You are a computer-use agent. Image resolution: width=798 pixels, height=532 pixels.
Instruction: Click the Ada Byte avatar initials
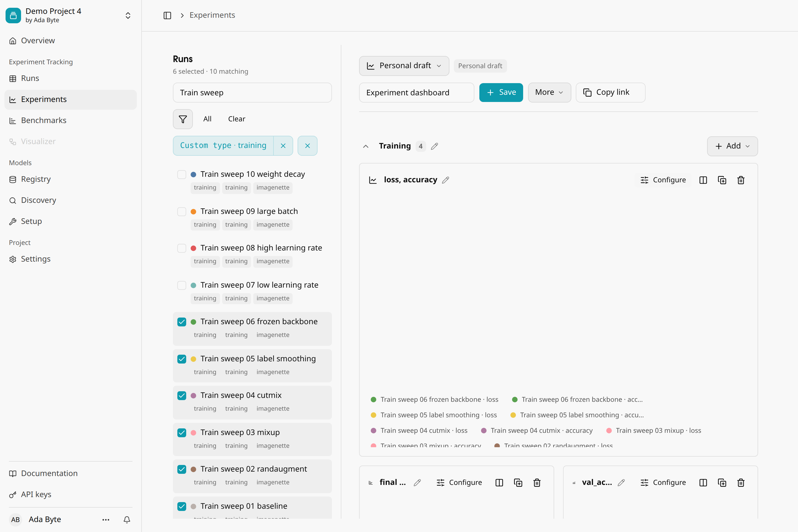[15, 520]
